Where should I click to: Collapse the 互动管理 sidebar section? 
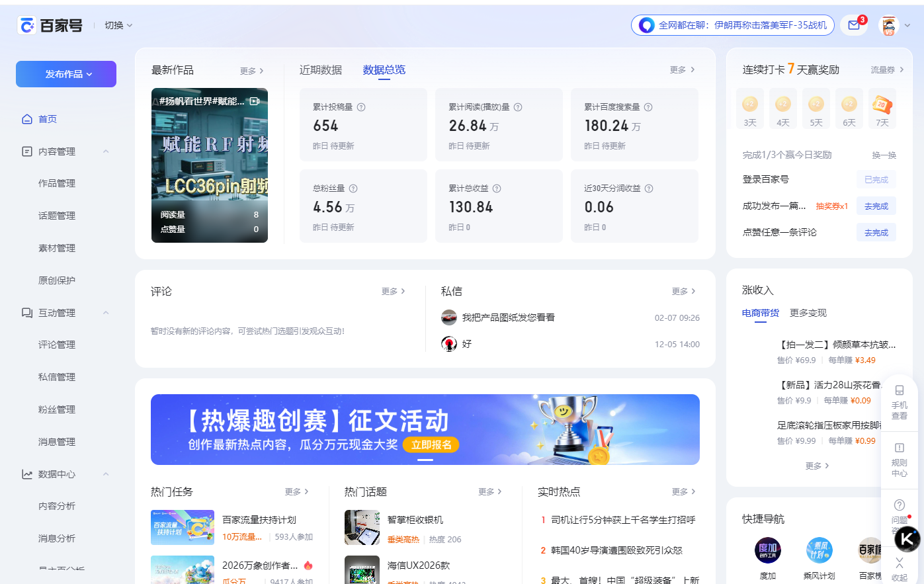(106, 313)
